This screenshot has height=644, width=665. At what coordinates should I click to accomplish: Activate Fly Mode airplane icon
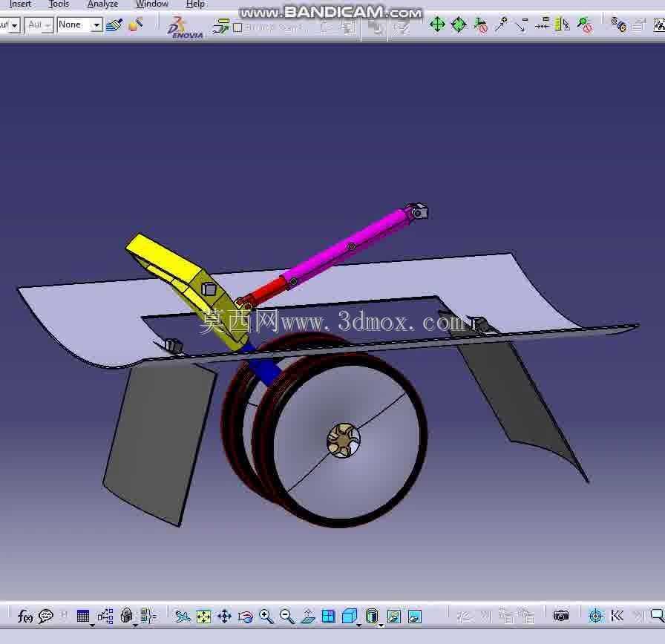pos(183,616)
